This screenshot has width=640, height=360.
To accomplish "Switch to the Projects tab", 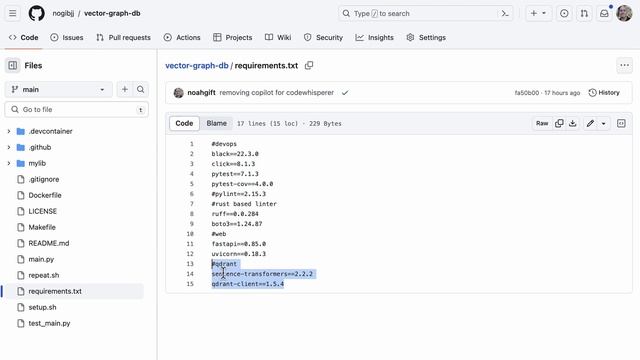I will 233,38.
